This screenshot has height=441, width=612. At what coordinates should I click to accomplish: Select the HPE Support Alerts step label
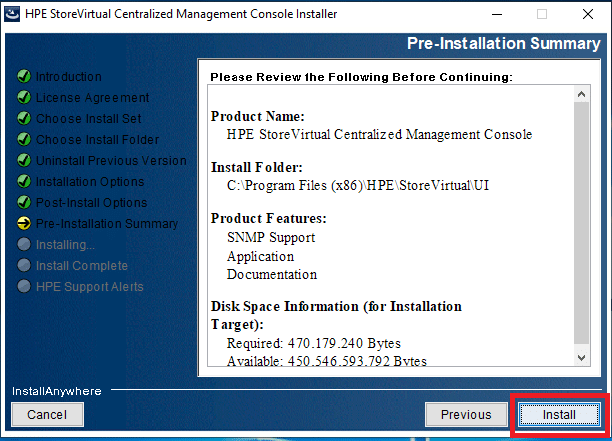[90, 287]
